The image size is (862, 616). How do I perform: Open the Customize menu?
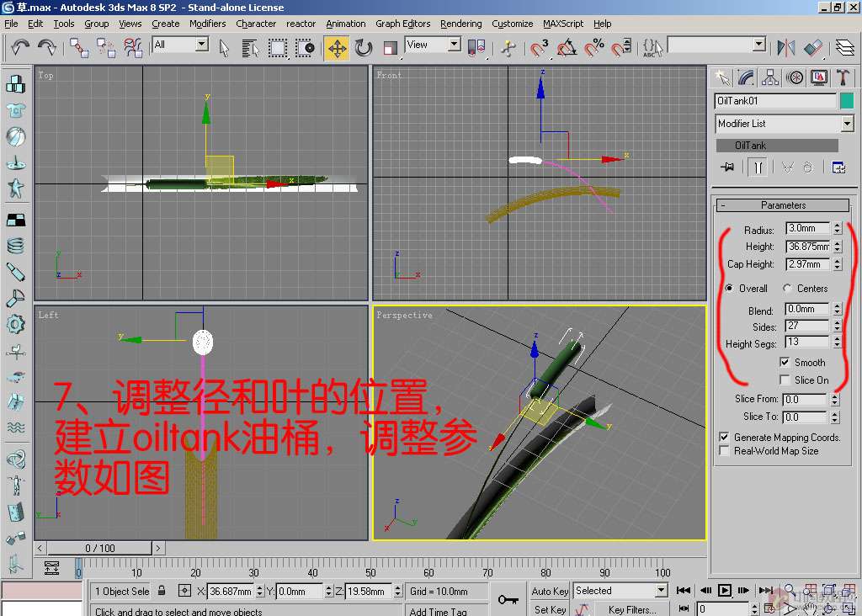point(513,24)
